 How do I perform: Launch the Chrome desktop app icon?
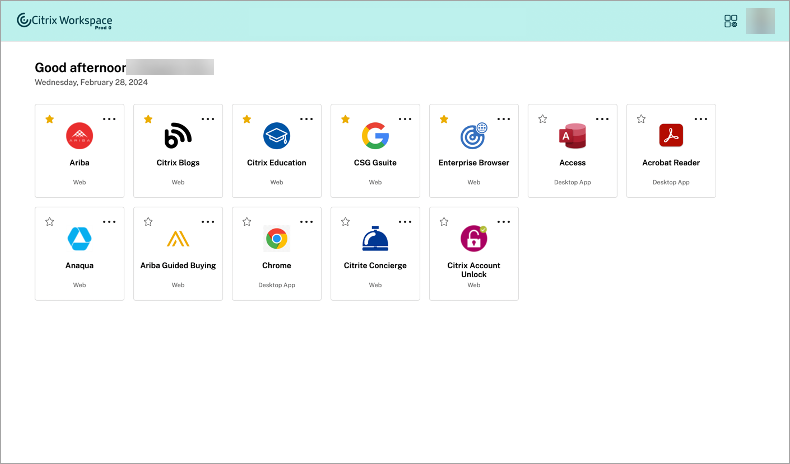pyautogui.click(x=277, y=238)
